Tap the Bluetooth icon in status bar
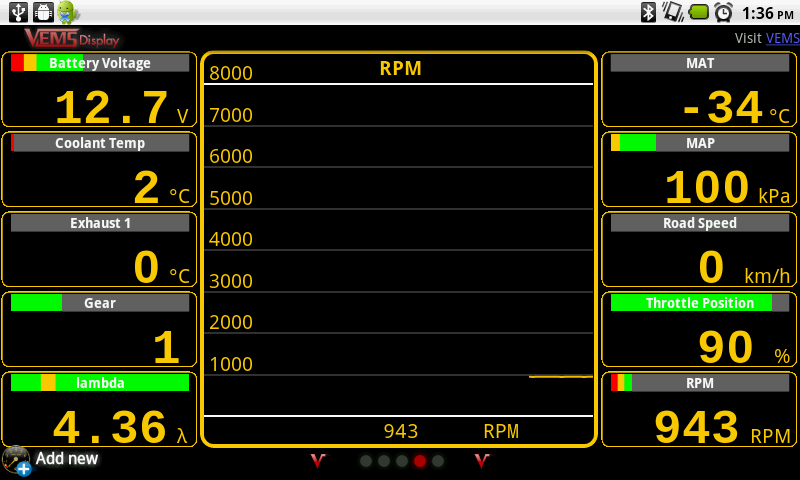Image resolution: width=800 pixels, height=480 pixels. point(648,12)
